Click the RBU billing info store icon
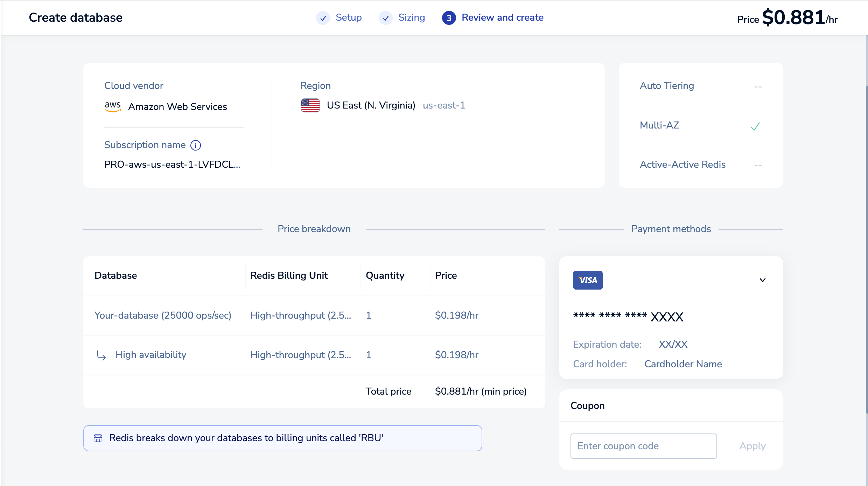This screenshot has width=868, height=486. pyautogui.click(x=98, y=438)
